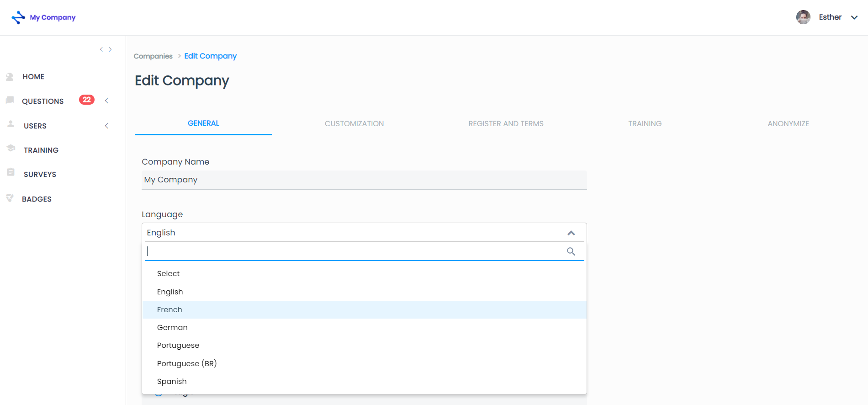Click the Training graduation cap icon

(11, 148)
